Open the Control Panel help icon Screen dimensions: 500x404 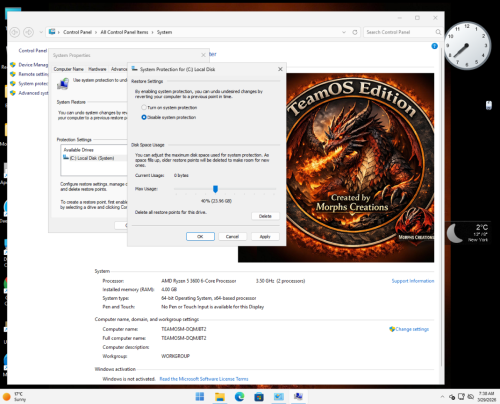click(434, 46)
